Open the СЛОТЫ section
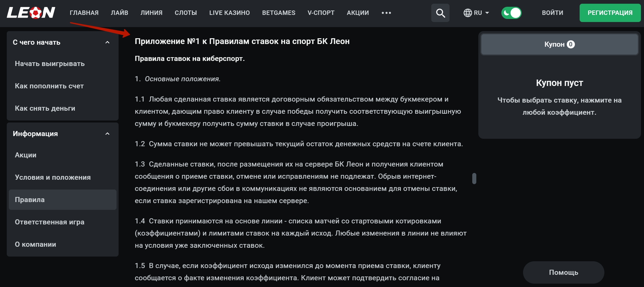Image resolution: width=644 pixels, height=287 pixels. [x=186, y=13]
